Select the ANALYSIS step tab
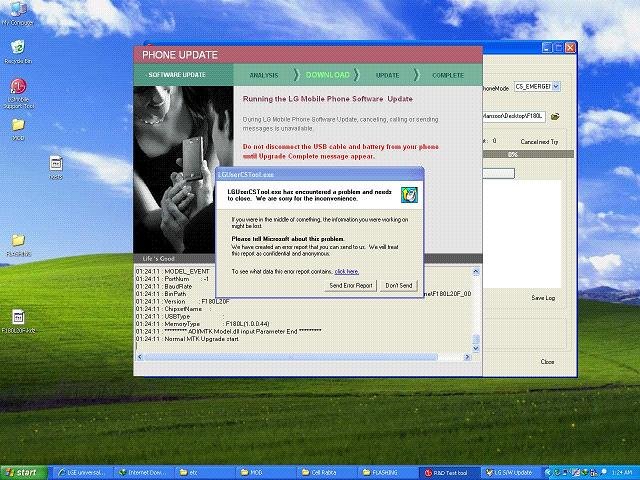 (264, 75)
